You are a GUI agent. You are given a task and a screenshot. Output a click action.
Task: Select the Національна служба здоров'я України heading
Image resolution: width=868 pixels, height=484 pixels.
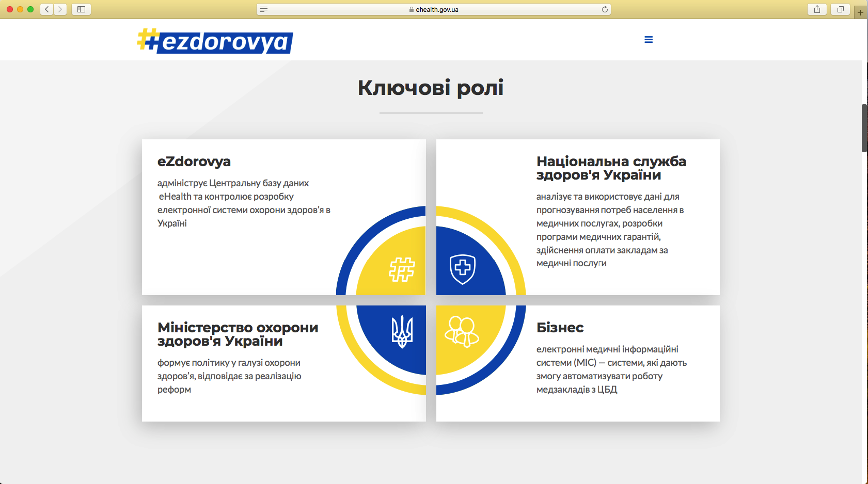(x=611, y=168)
